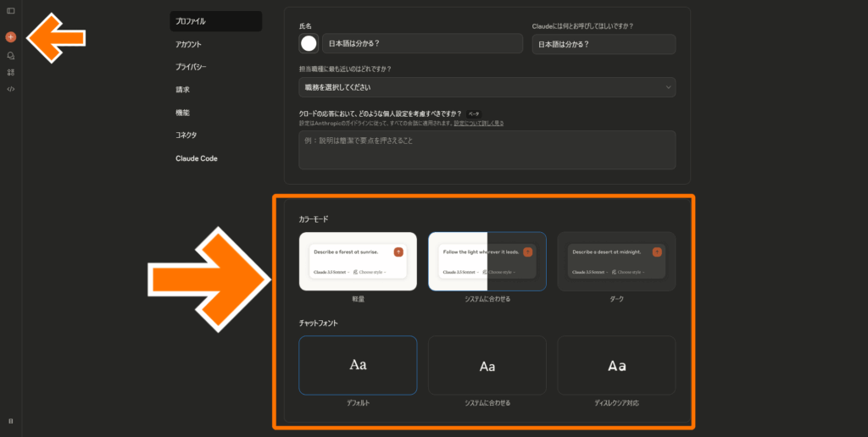Open the code brackets icon in sidebar
868x437 pixels.
(10, 89)
